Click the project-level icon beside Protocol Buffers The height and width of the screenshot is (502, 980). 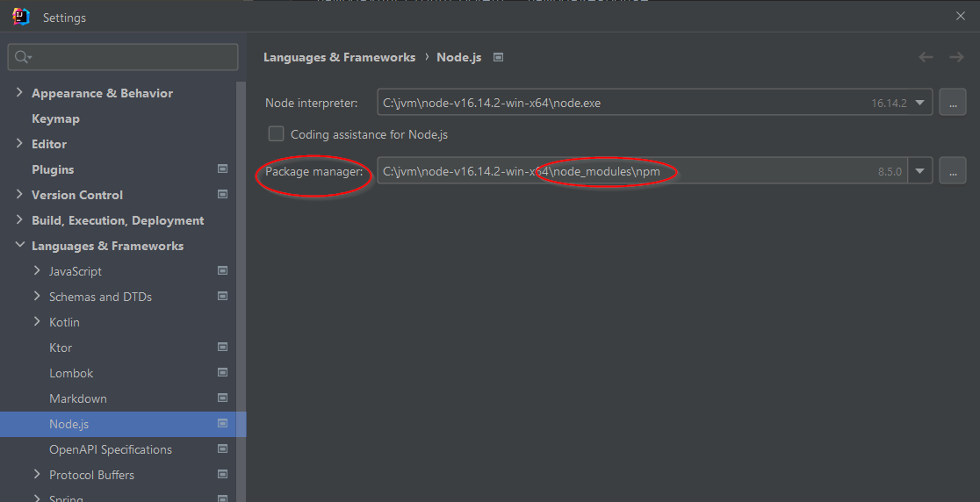(x=222, y=475)
